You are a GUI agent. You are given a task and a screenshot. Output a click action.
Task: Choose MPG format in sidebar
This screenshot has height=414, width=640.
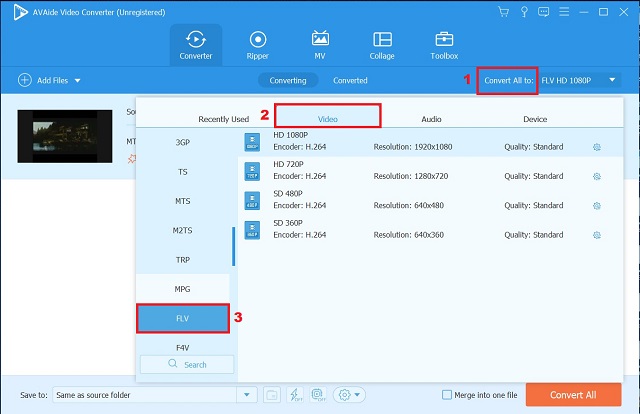pos(182,289)
